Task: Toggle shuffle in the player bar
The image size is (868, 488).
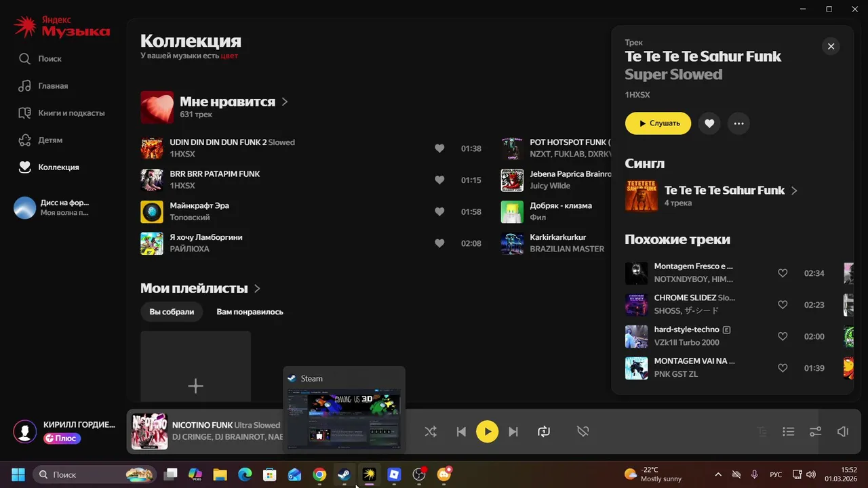Action: (431, 431)
